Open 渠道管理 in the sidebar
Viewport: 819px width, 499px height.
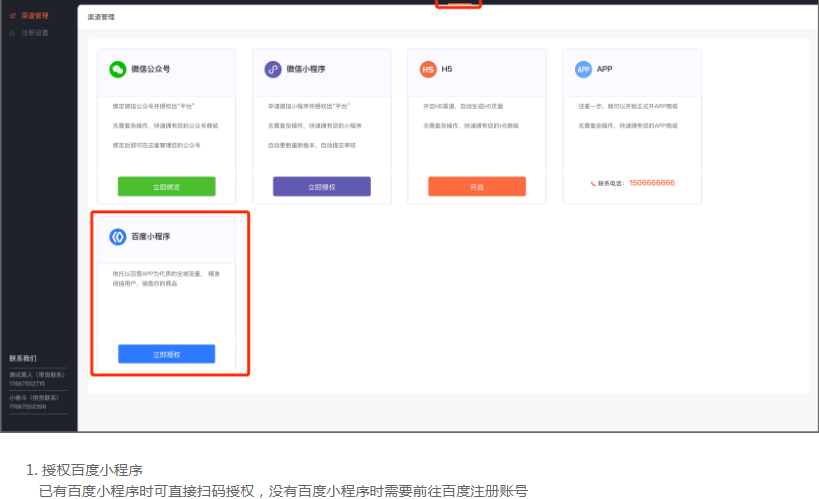[34, 16]
